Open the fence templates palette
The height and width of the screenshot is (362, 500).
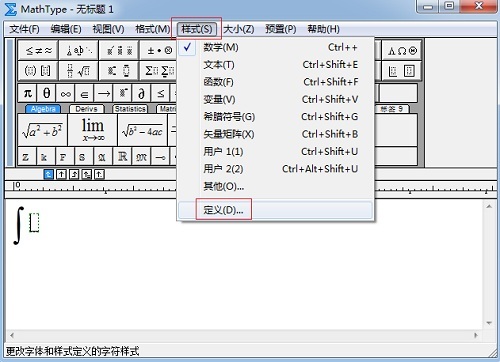[x=38, y=70]
